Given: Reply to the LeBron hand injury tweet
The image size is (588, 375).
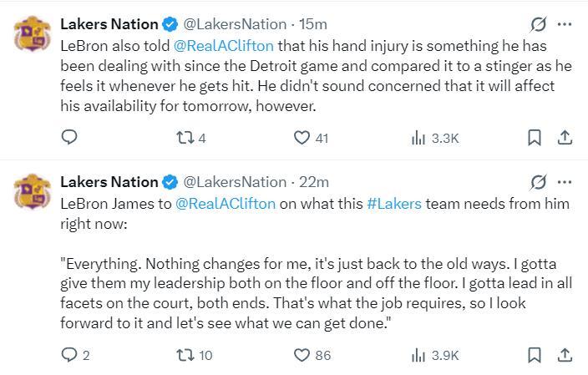Looking at the screenshot, I should (70, 138).
